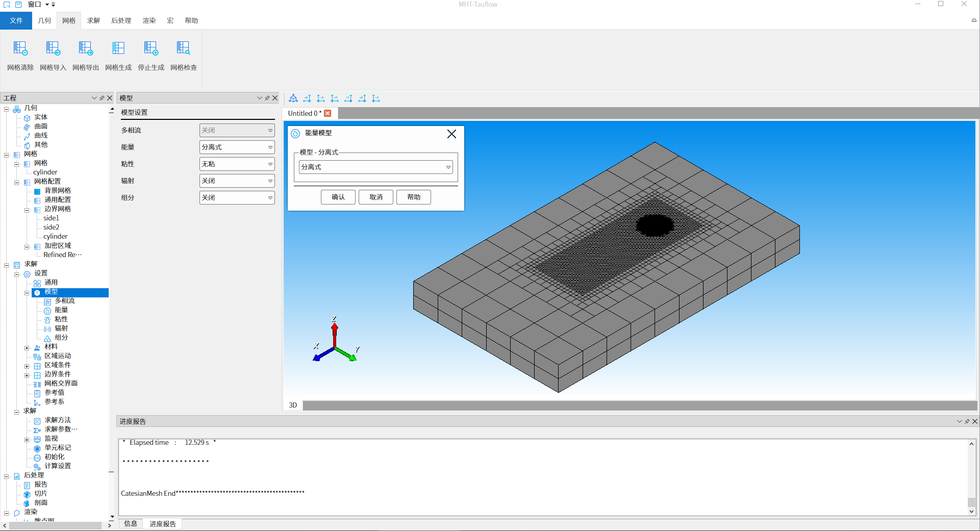Select 初始化 in the project tree

54,457
